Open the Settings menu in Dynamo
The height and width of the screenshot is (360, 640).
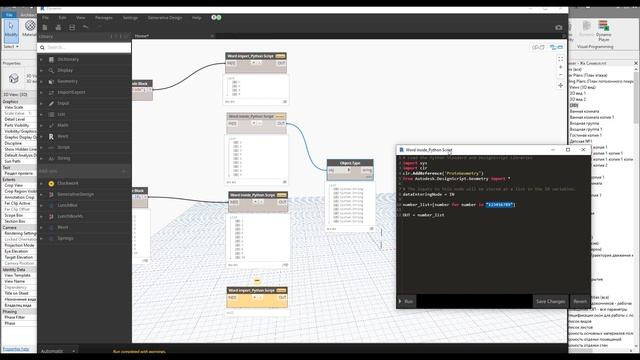point(130,18)
